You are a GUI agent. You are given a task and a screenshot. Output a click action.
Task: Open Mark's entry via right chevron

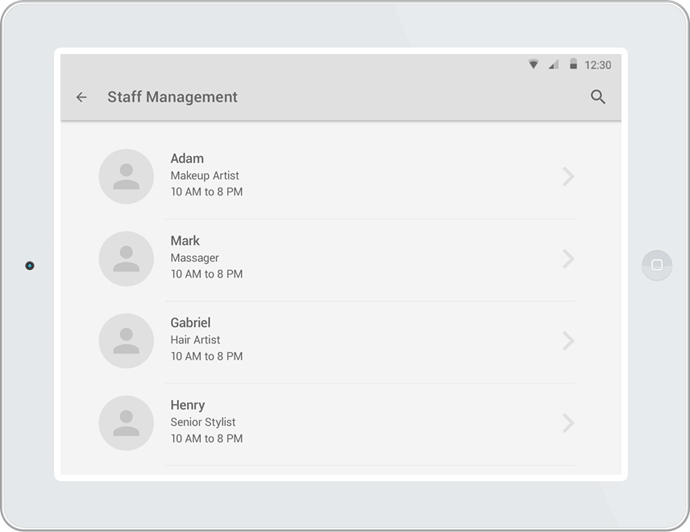coord(568,259)
